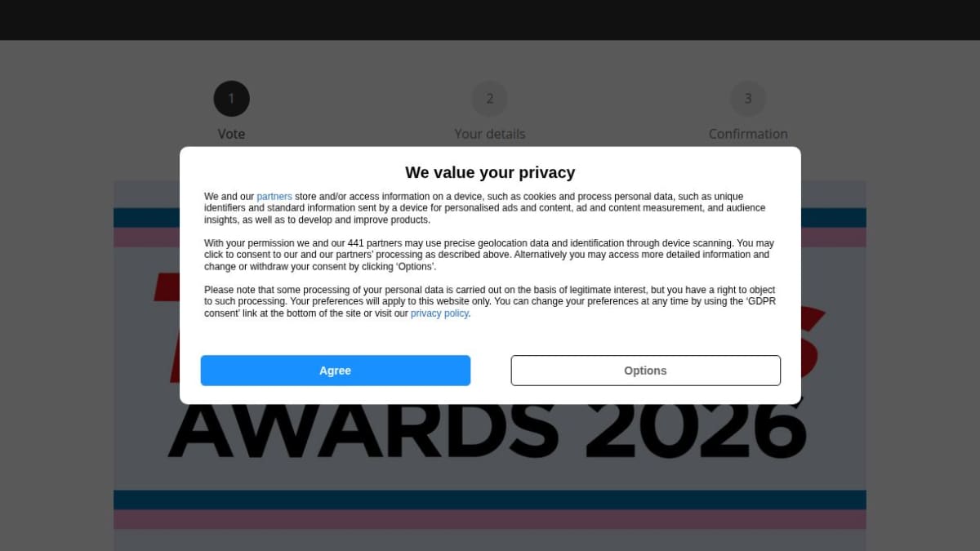Select step 1 circle icon

[231, 99]
